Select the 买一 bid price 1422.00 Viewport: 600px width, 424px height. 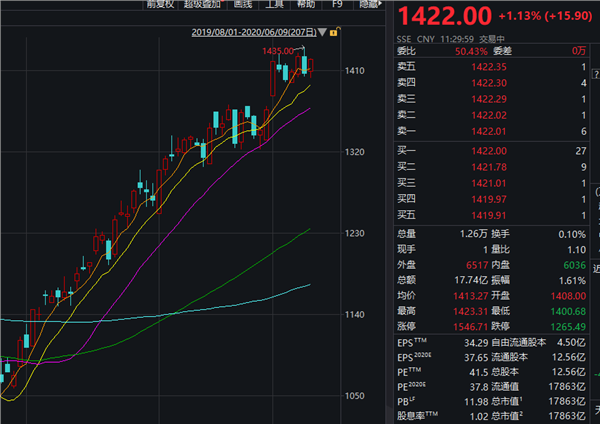491,151
